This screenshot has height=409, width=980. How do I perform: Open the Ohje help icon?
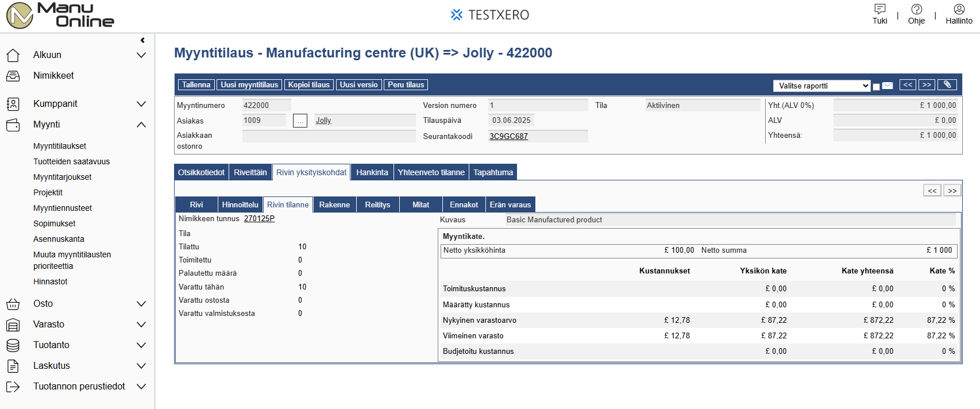(x=917, y=9)
